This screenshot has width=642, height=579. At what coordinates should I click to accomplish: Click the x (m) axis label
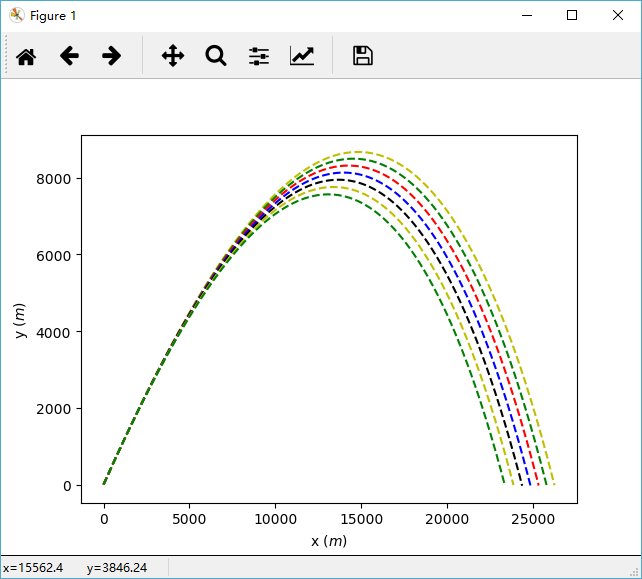pos(329,541)
